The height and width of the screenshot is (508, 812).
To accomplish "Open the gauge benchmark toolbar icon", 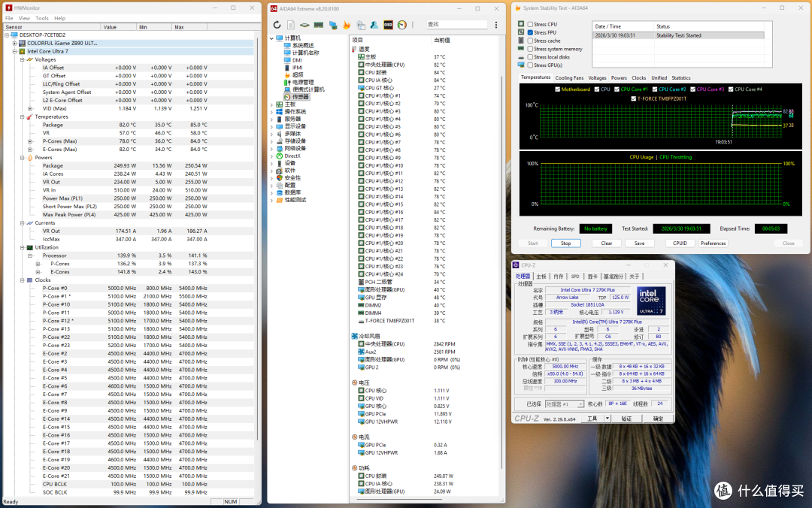I will coord(401,25).
